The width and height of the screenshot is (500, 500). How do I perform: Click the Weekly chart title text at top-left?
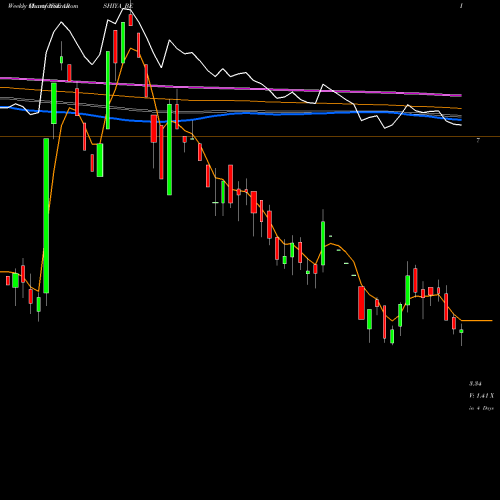pos(43,6)
